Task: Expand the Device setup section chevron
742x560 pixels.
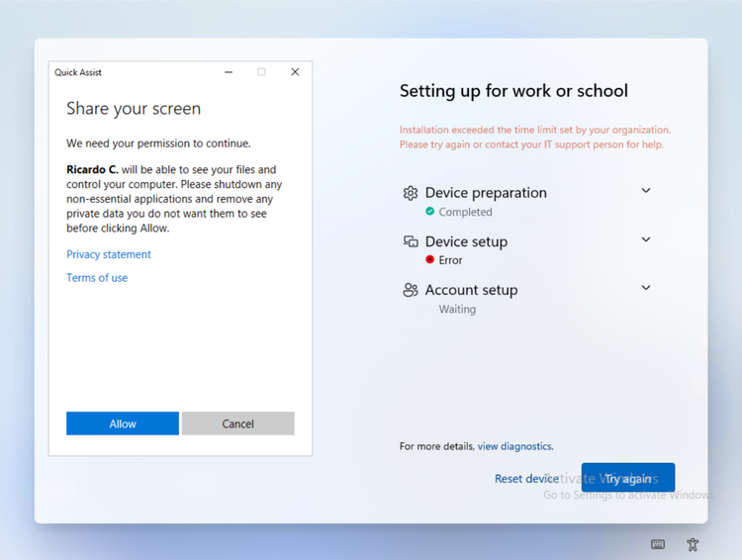Action: coord(646,239)
